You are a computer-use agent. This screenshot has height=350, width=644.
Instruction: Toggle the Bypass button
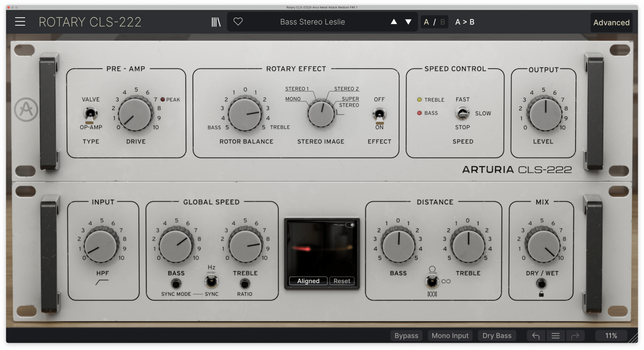[x=406, y=336]
